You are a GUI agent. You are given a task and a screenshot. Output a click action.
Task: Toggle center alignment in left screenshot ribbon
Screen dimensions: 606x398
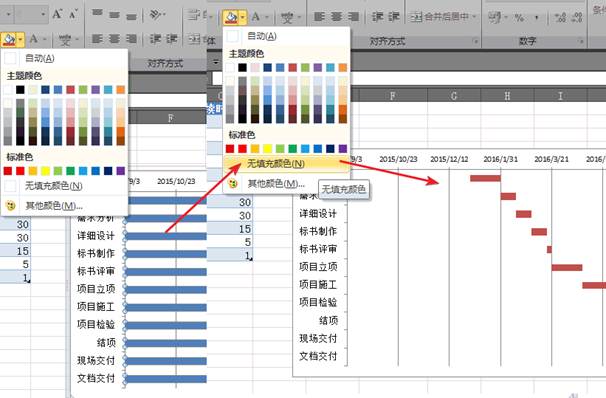click(x=114, y=39)
